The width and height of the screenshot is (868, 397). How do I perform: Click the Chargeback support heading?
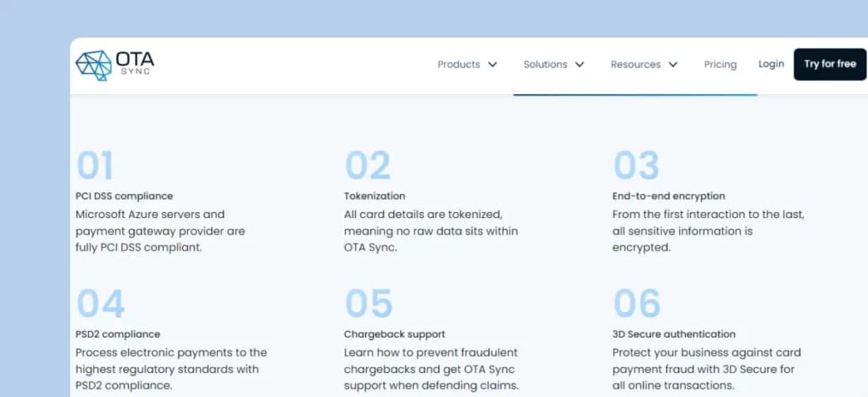(x=394, y=334)
